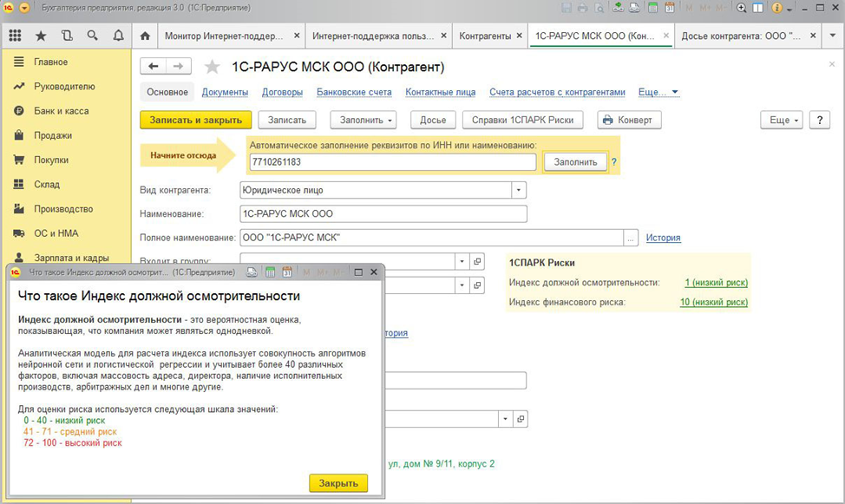Open global search magnifier icon
Screen dimensions: 845x504
(93, 36)
